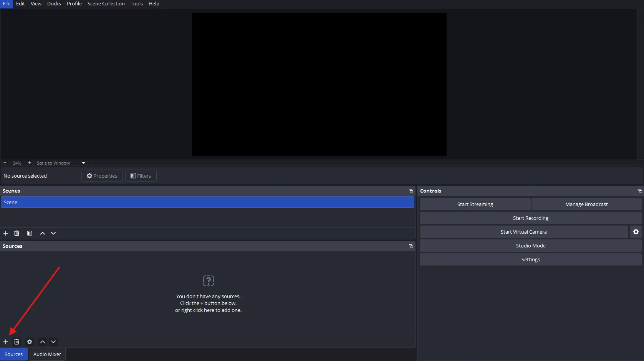Move scene up with the up arrow icon
Screen dimensions: 644x361
(42, 233)
